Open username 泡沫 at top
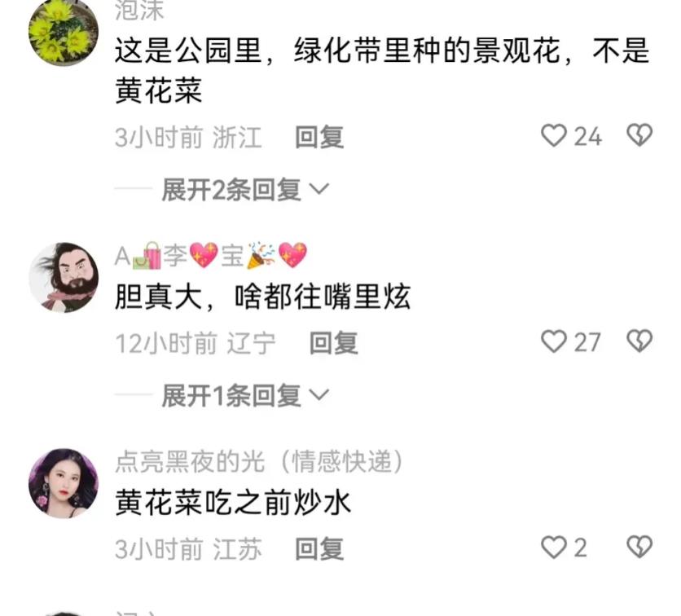This screenshot has height=616, width=681. (x=139, y=11)
